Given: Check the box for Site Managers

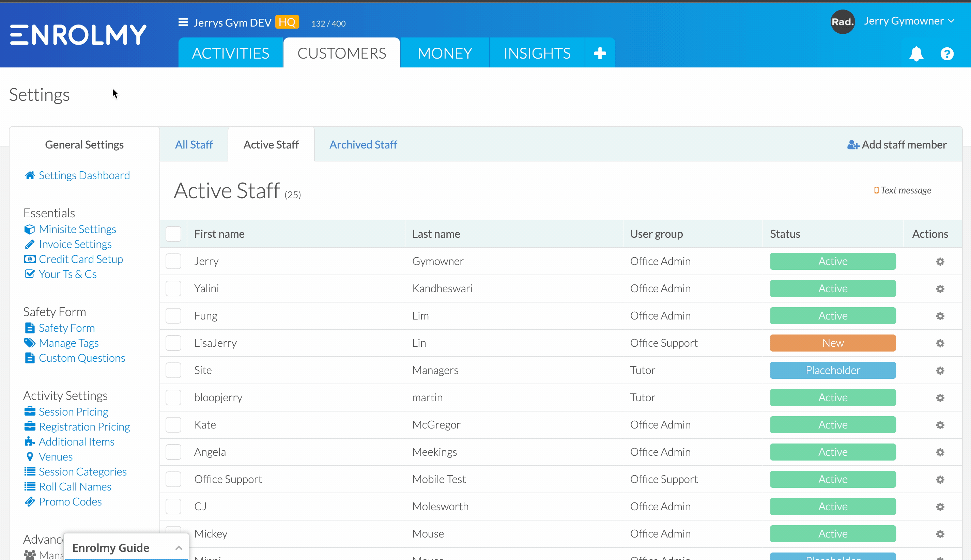Looking at the screenshot, I should (x=173, y=370).
